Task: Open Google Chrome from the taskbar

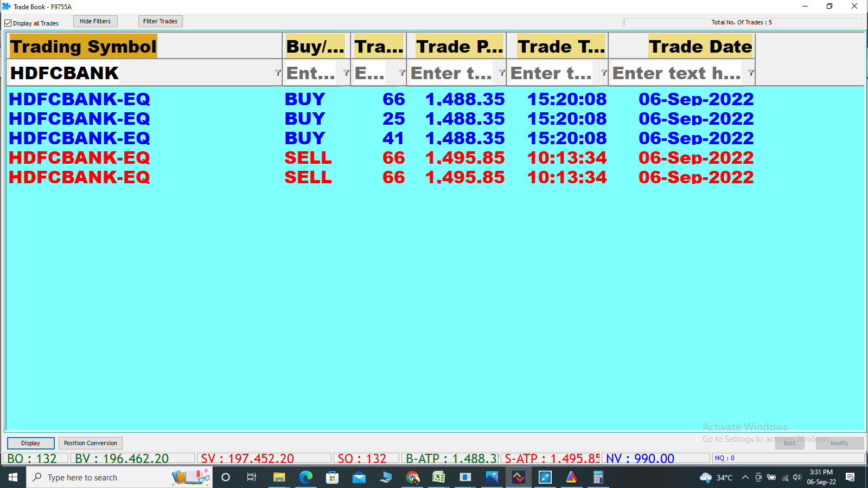Action: 412,477
